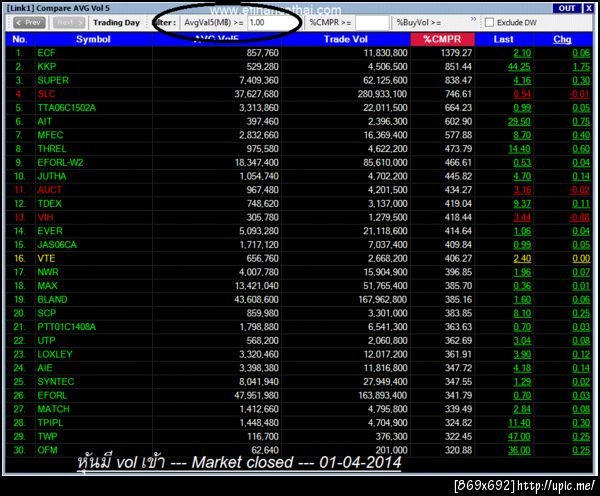Advance with the Next button
The image size is (600, 496).
[x=69, y=23]
